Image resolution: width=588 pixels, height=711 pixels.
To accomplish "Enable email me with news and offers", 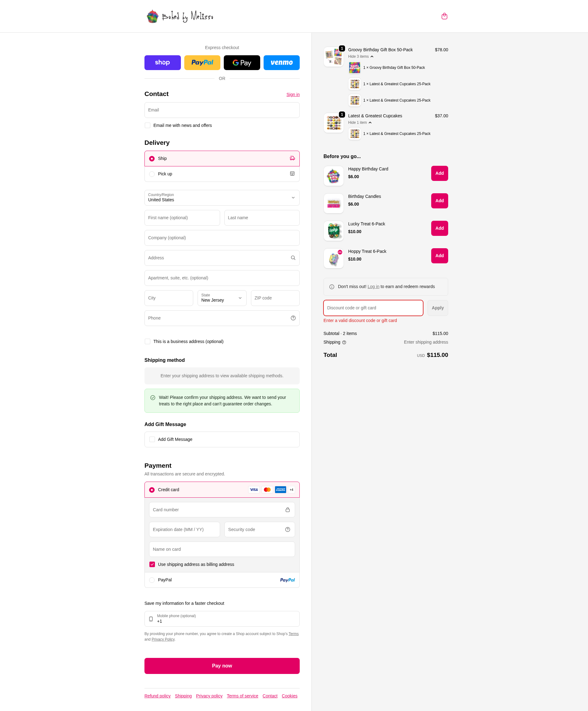I will (x=148, y=126).
